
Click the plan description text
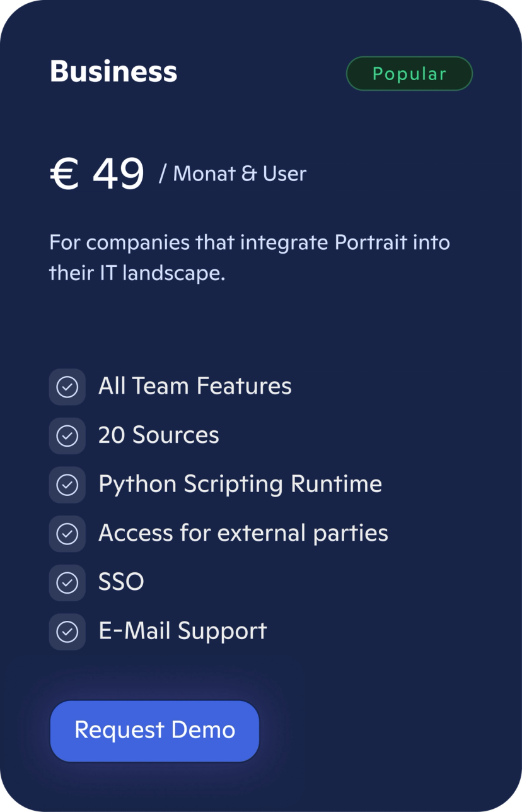250,257
